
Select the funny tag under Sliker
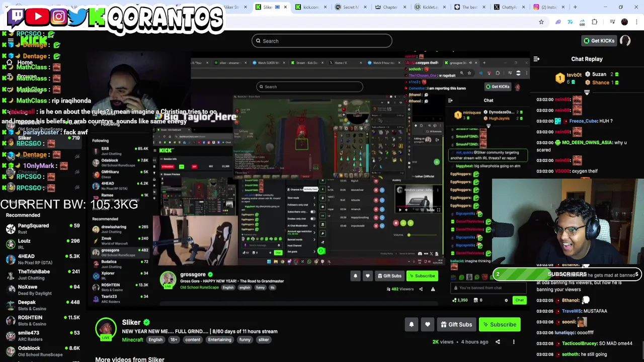tap(245, 340)
